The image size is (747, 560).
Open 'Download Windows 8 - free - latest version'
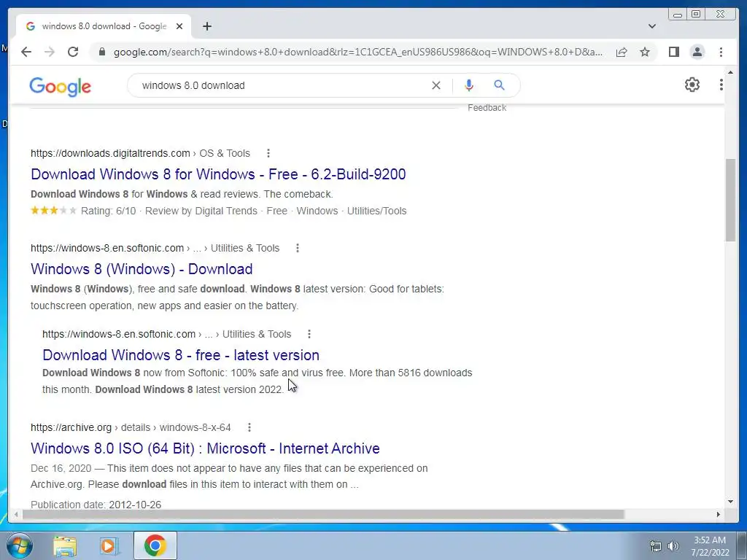[x=181, y=355]
